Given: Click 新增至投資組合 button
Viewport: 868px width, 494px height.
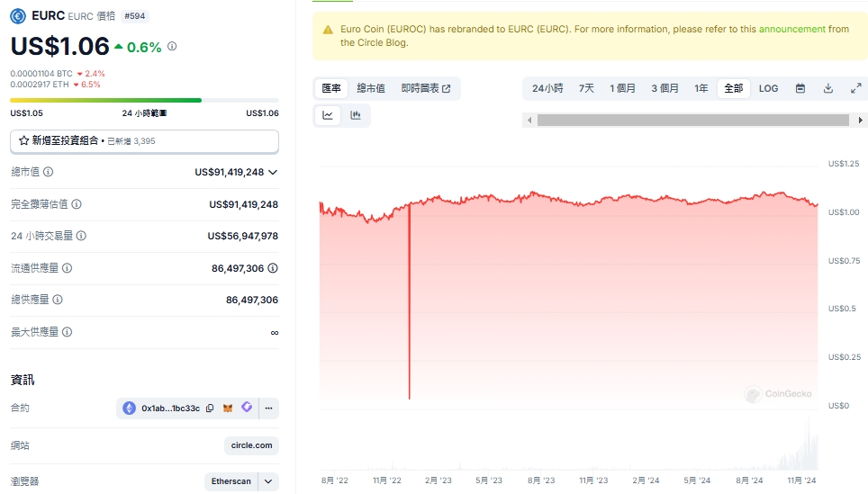Looking at the screenshot, I should click(x=144, y=141).
